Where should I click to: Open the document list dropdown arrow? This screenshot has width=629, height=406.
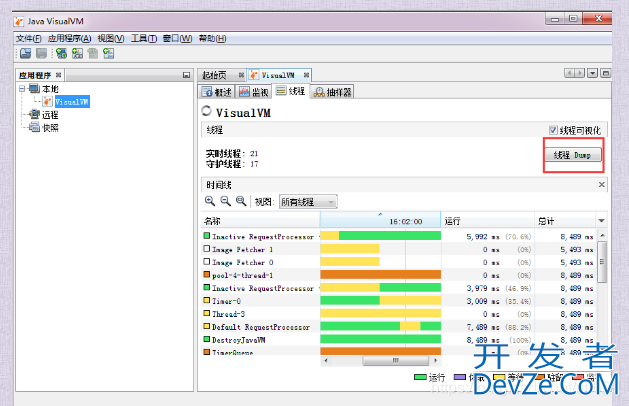click(x=592, y=73)
